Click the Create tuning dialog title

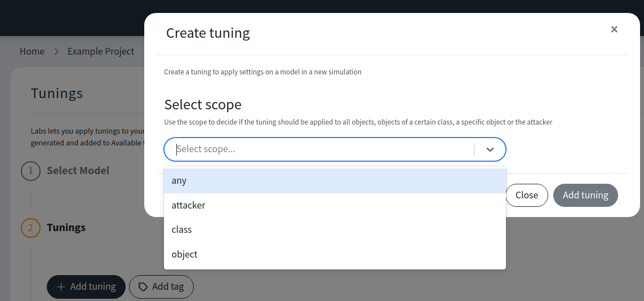tap(208, 33)
